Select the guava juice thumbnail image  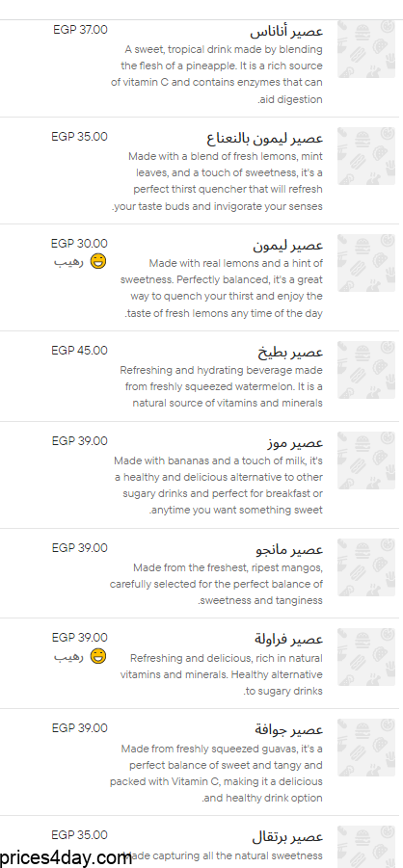coord(365,748)
